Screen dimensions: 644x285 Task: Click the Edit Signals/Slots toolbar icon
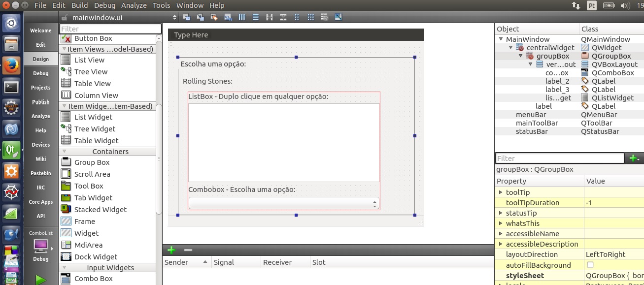[200, 17]
